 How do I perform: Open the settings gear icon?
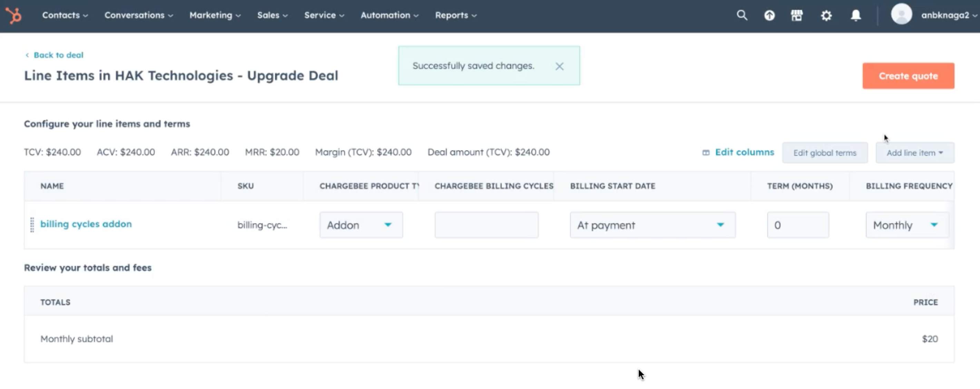pyautogui.click(x=826, y=16)
